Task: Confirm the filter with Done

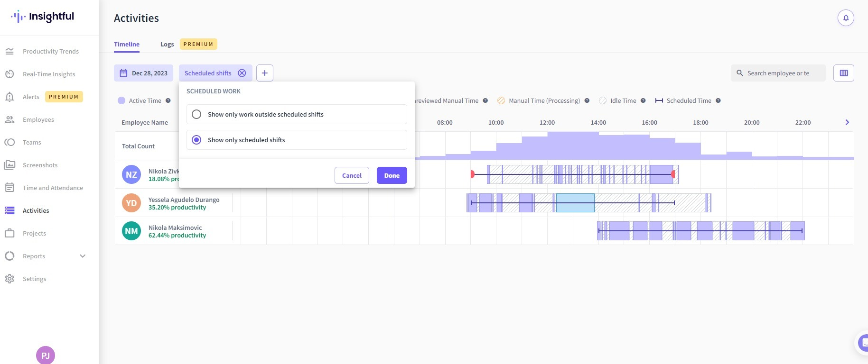Action: coord(392,175)
